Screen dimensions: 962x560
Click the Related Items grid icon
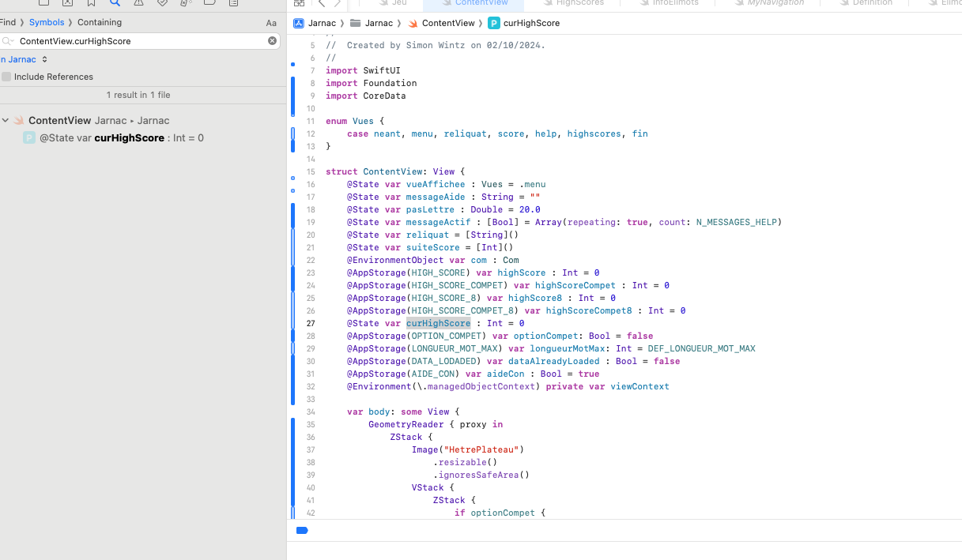click(x=299, y=3)
